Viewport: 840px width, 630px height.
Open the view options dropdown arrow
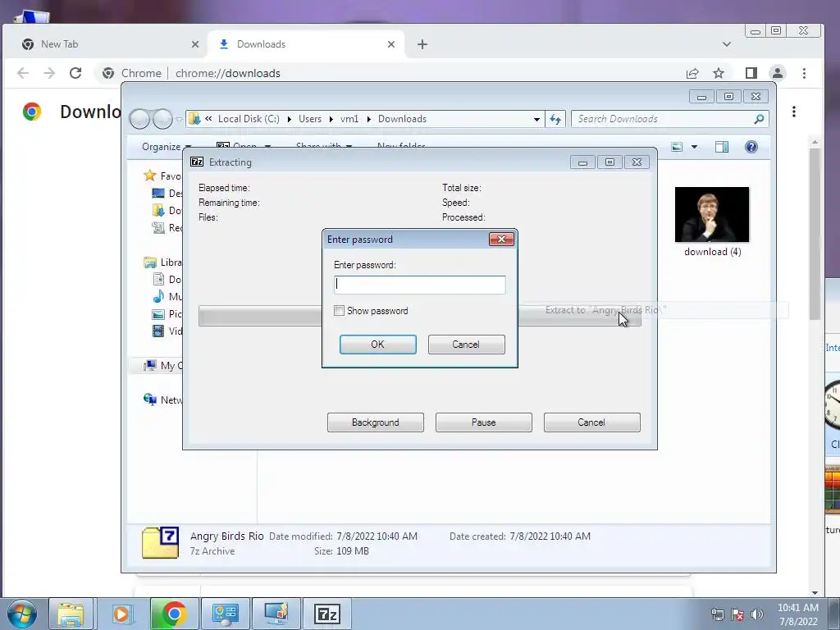coord(694,147)
